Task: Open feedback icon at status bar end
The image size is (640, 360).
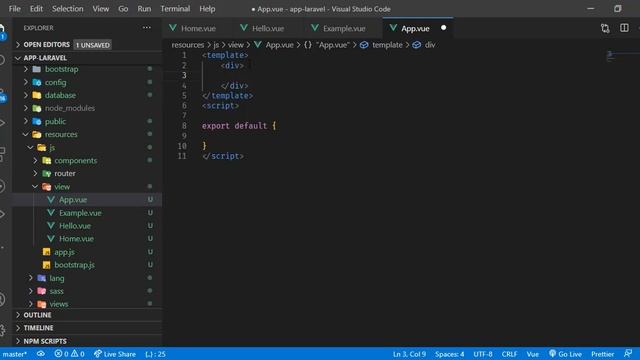Action: coord(628,353)
